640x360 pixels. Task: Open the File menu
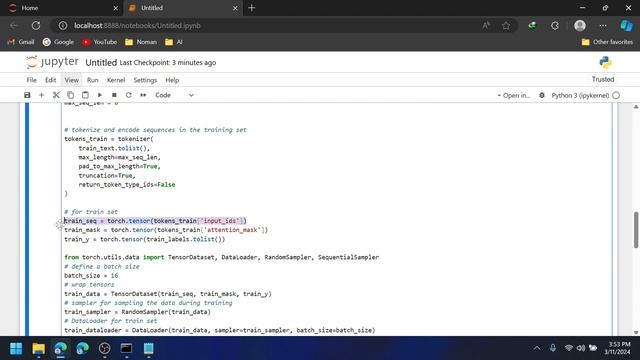click(31, 80)
